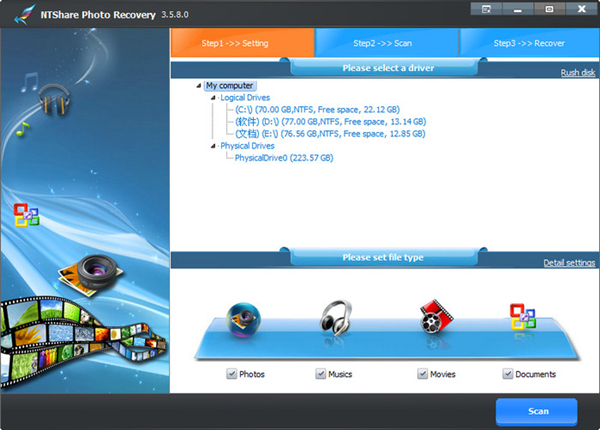Image resolution: width=600 pixels, height=430 pixels.
Task: Toggle the Photos checkbox
Action: [232, 374]
